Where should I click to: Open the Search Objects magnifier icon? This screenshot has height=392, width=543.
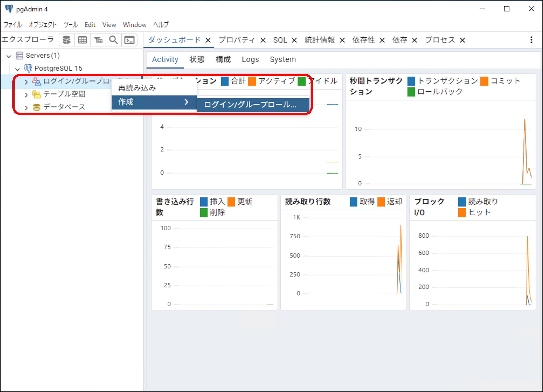[x=114, y=40]
